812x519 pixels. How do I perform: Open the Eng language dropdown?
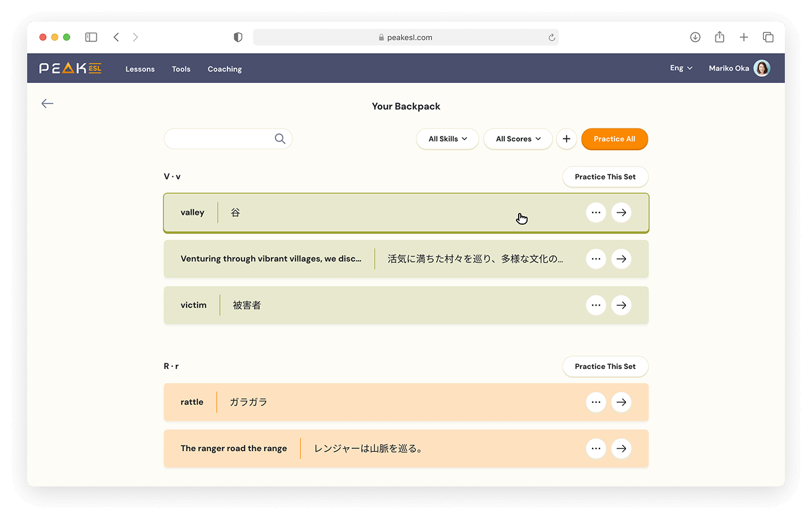pos(681,68)
